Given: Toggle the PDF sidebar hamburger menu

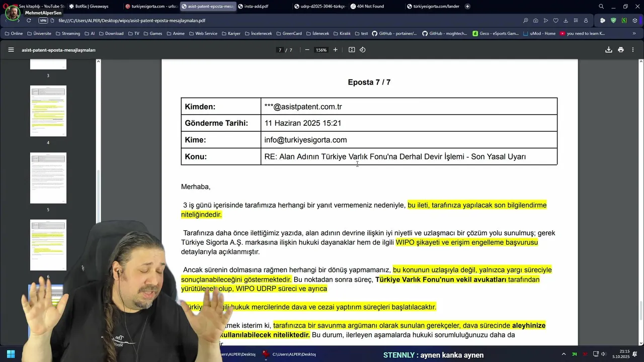Looking at the screenshot, I should click(11, 50).
